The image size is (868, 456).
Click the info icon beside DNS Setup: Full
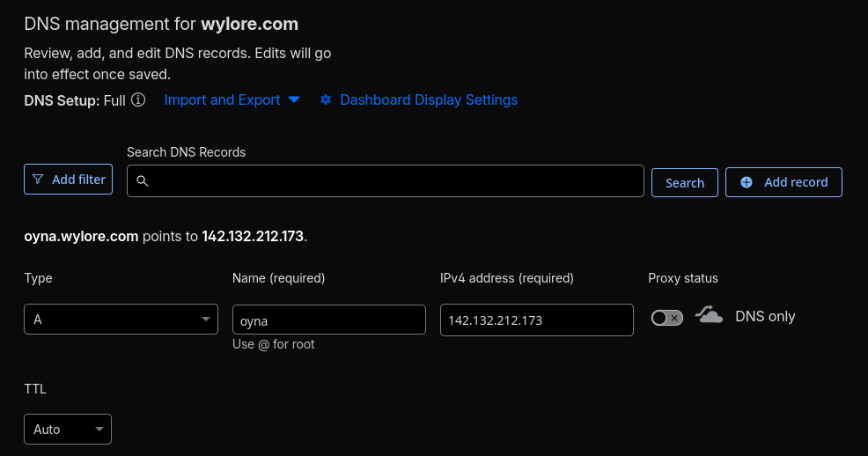(138, 100)
